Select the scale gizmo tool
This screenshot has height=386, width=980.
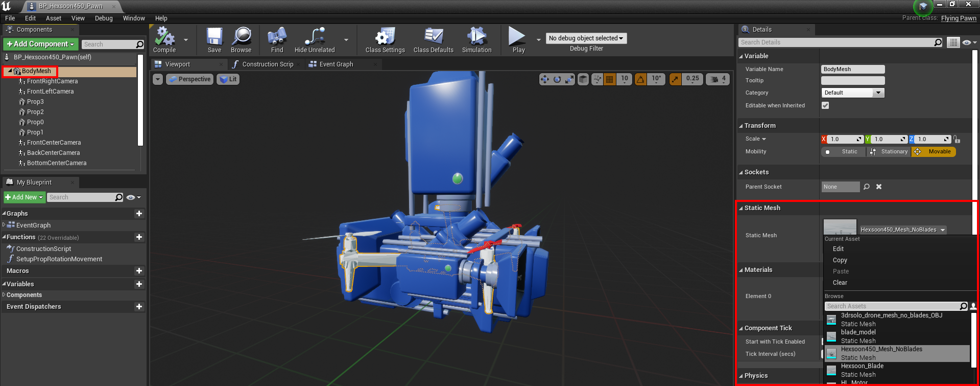(569, 79)
